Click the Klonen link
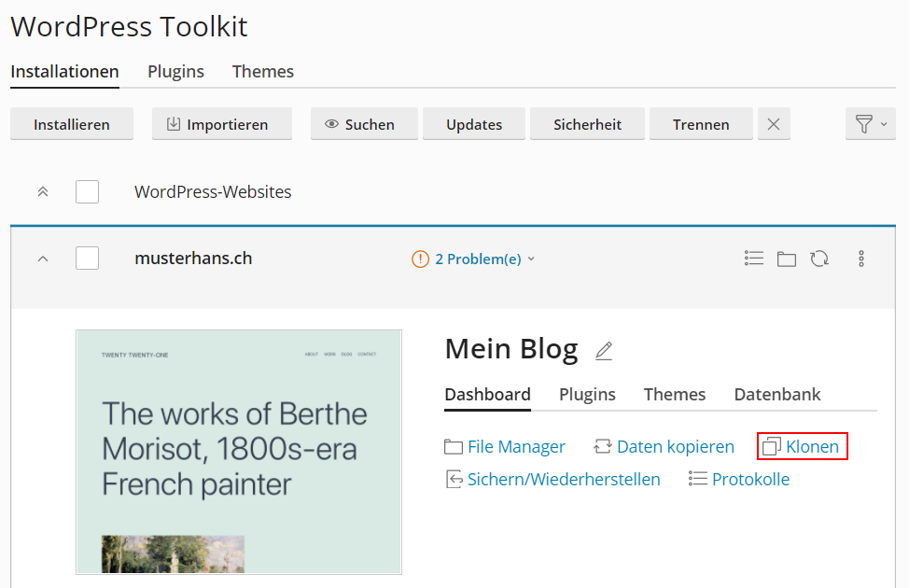This screenshot has height=588, width=909. 802,447
